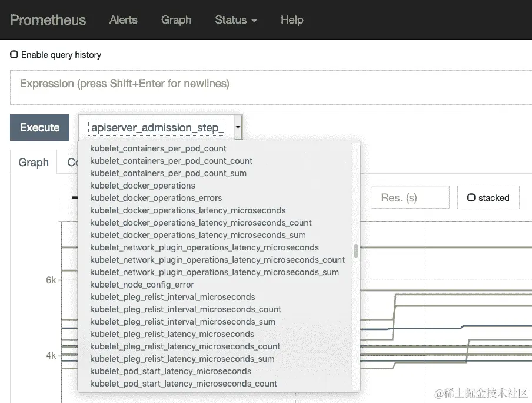Select kubelet_pod_start_latency_microseconds_count metric

click(184, 384)
